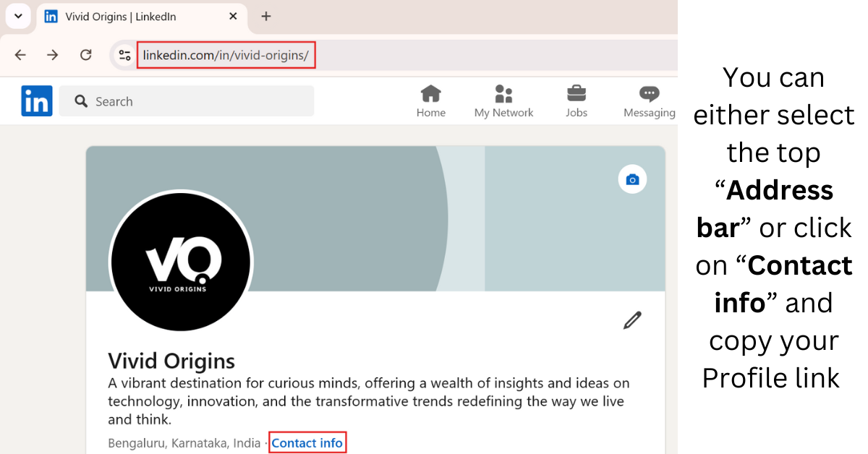Click the LinkedIn Search field
Viewport: 868px width, 454px height.
(187, 101)
